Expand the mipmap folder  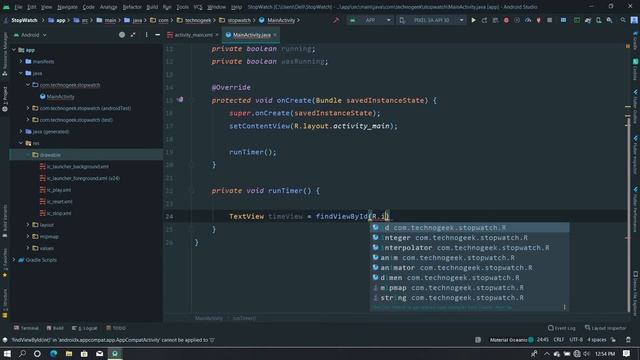pos(28,236)
